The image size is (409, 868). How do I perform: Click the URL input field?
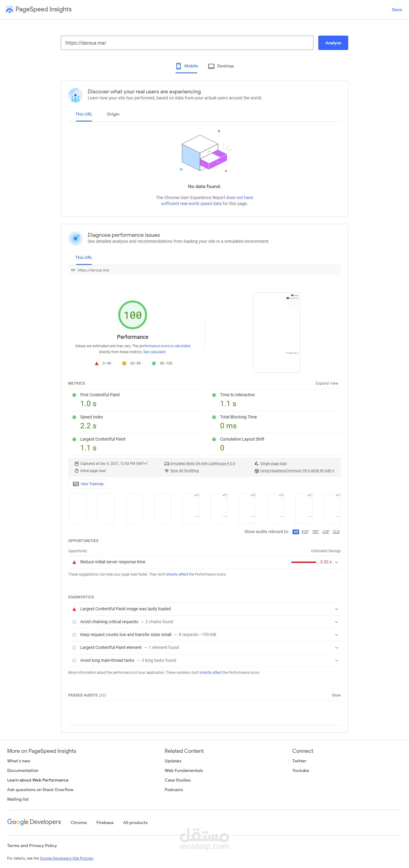point(187,43)
